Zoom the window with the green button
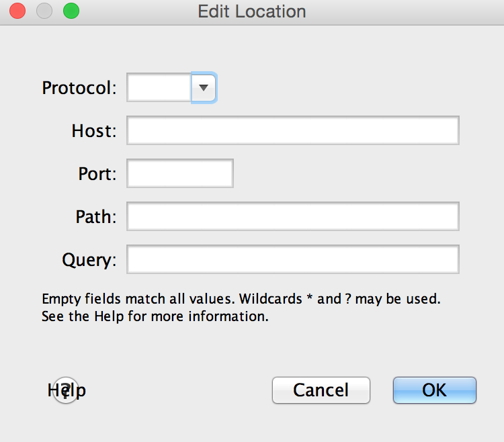This screenshot has height=442, width=504. coord(71,11)
